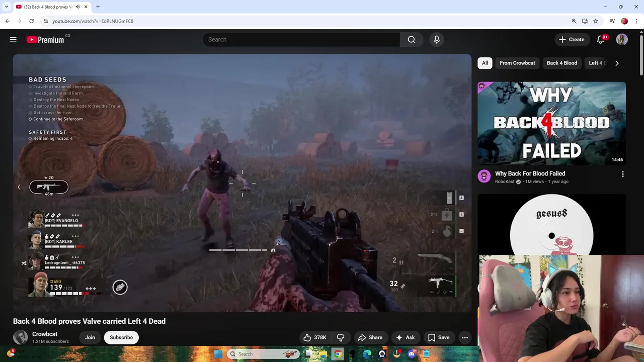Open the YouTube account avatar menu
Viewport: 644px width, 362px height.
[x=622, y=40]
